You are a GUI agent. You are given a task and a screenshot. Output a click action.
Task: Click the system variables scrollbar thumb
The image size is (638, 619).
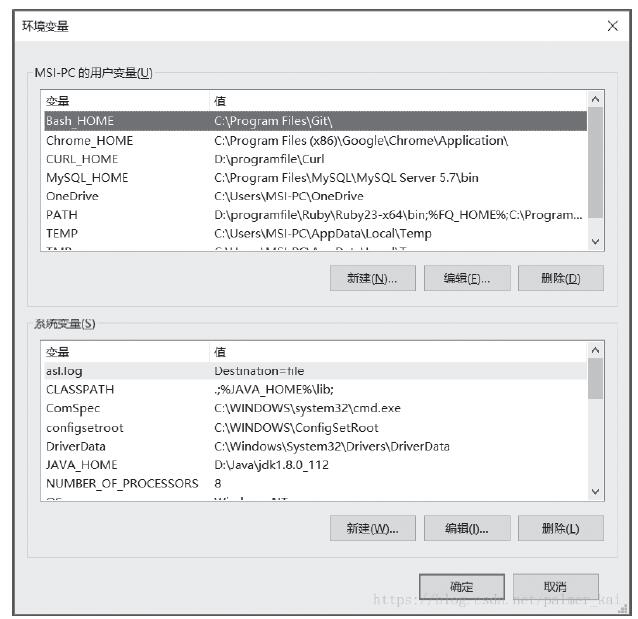pos(595,378)
